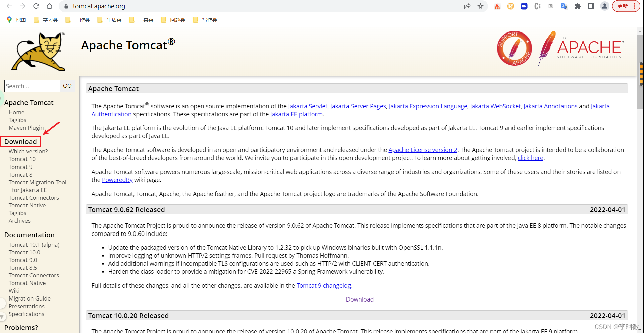Screen dimensions: 644x333
Task: Follow the Jakarta Annotations link
Action: pyautogui.click(x=550, y=106)
